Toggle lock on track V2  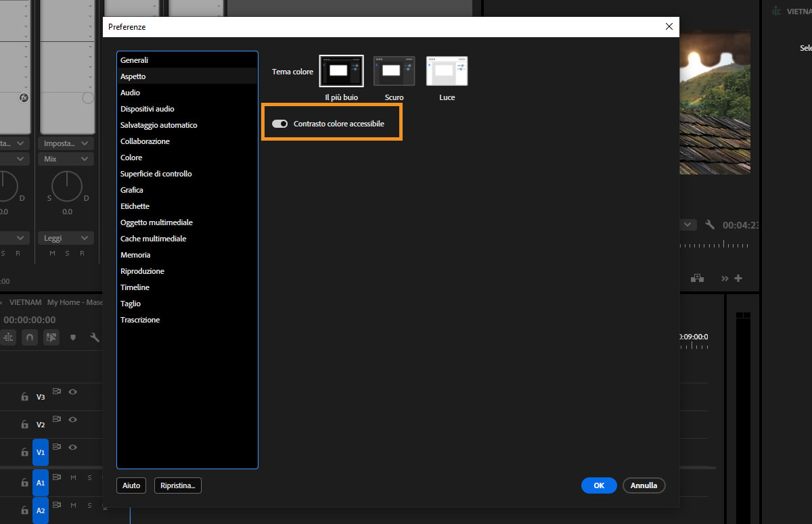pyautogui.click(x=24, y=425)
